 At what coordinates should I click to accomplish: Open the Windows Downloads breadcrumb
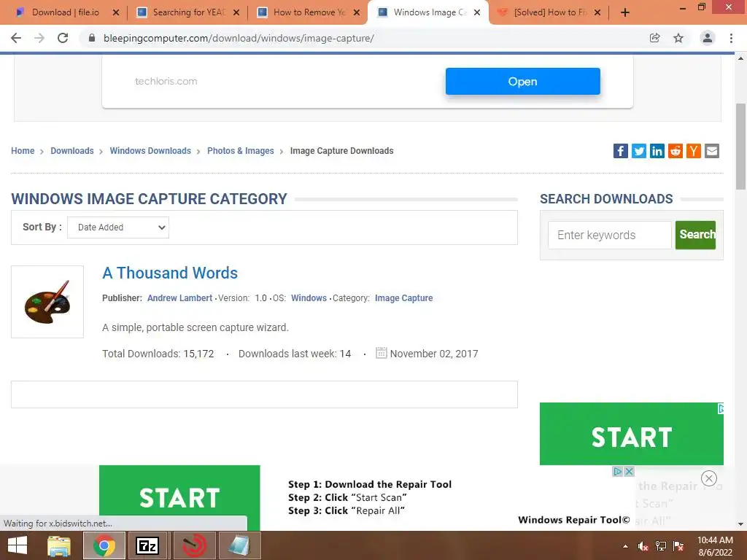click(x=150, y=151)
